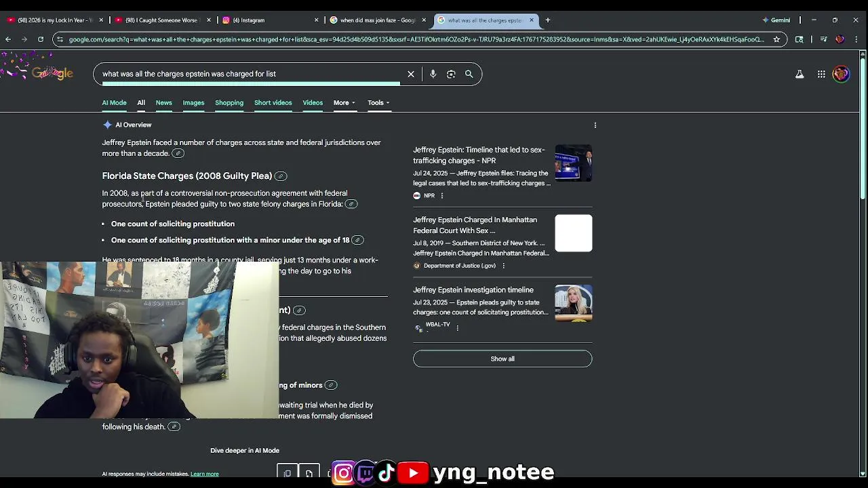The image size is (868, 488).
Task: Open the NPR article thumbnail image
Action: point(574,163)
